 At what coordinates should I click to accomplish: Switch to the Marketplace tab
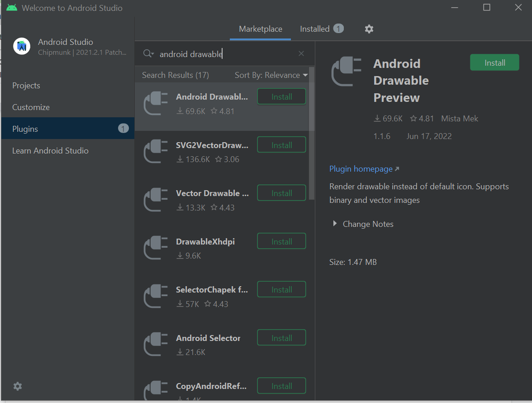pos(261,29)
